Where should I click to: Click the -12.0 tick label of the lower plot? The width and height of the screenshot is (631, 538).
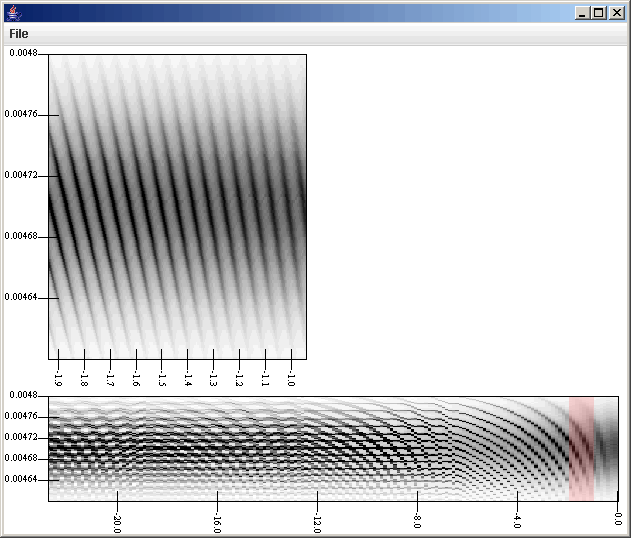click(x=317, y=523)
